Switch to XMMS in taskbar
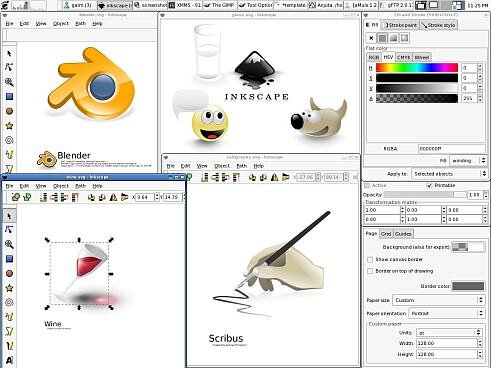The height and width of the screenshot is (368, 491). pyautogui.click(x=185, y=5)
